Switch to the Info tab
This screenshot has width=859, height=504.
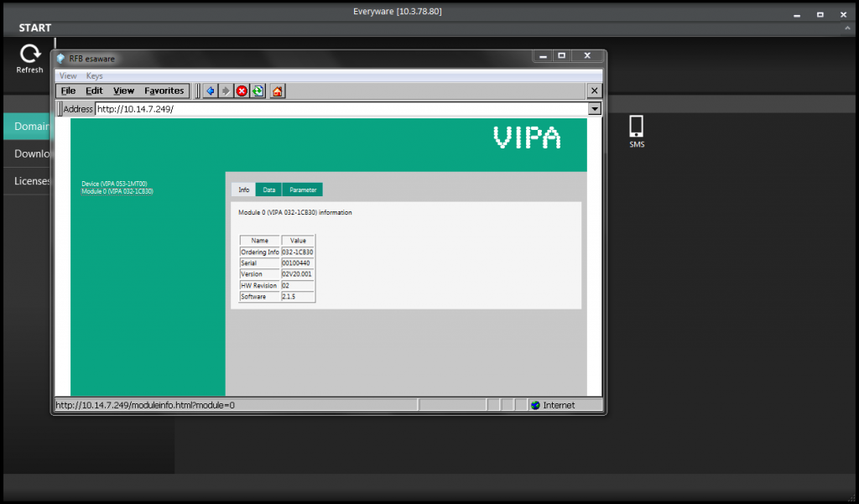click(244, 190)
